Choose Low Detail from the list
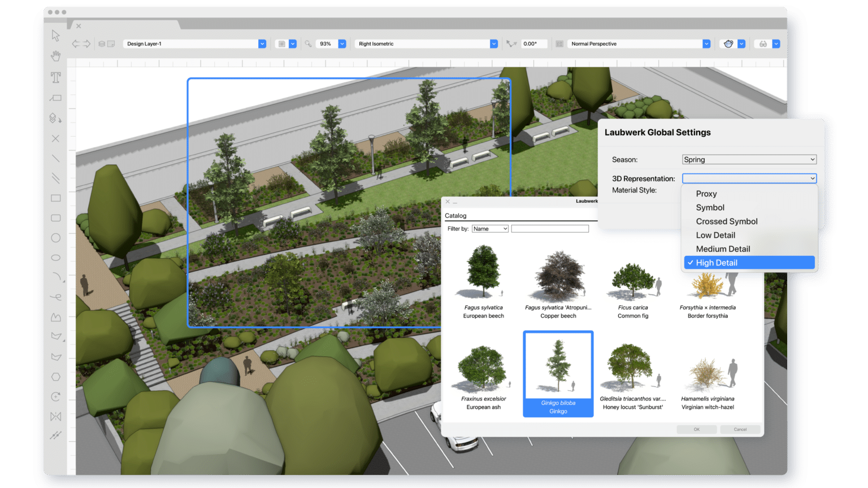Viewport: 868px width, 488px height. click(715, 236)
